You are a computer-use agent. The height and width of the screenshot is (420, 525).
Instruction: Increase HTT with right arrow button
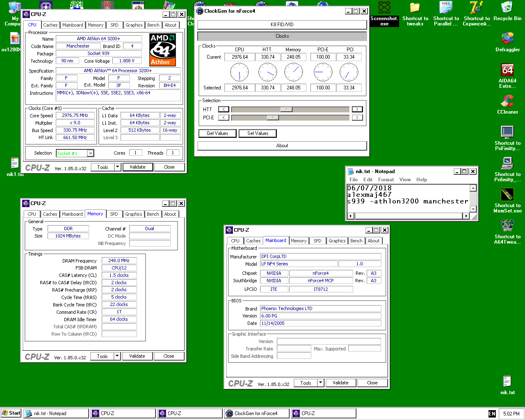(x=357, y=110)
